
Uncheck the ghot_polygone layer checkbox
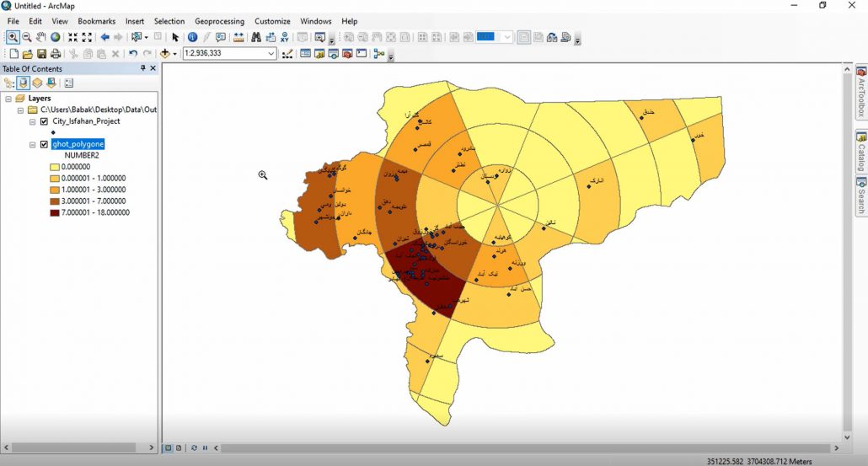44,144
